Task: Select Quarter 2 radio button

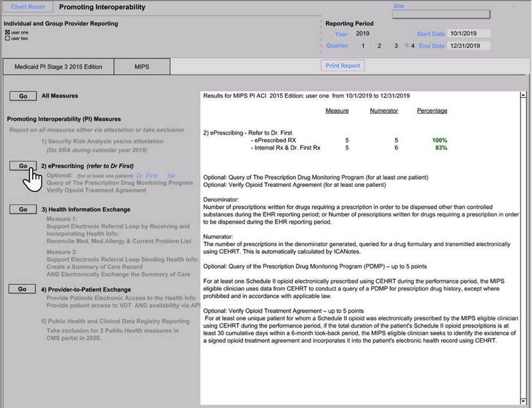Action: click(x=372, y=46)
